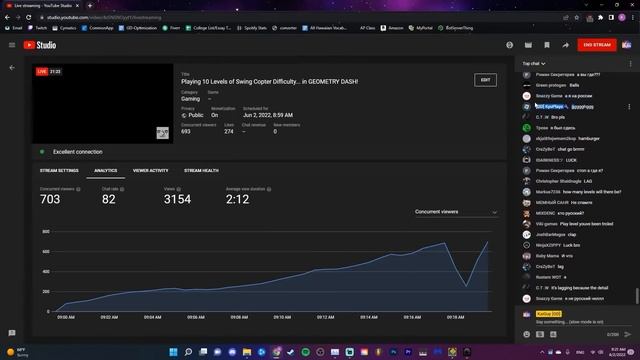Viewport: 640px width, 360px height.
Task: Open the Spotify Stats bookmark
Action: click(252, 28)
